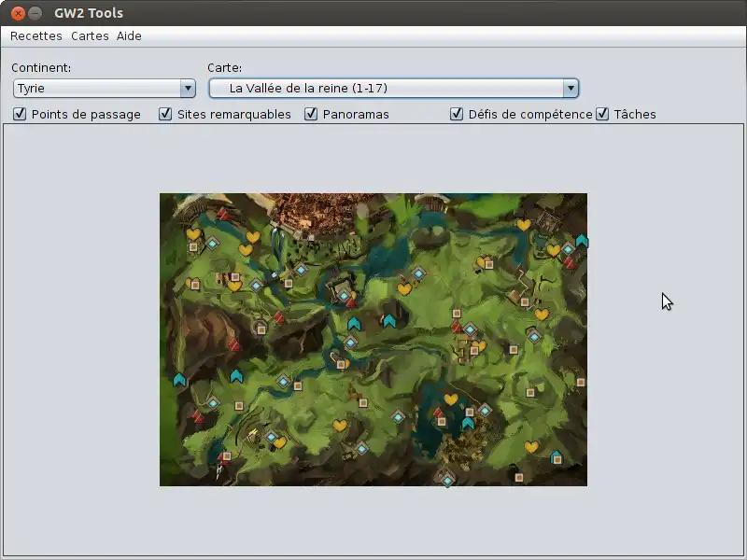
Task: Click the lone heart icon in the south-central field
Action: (x=340, y=426)
